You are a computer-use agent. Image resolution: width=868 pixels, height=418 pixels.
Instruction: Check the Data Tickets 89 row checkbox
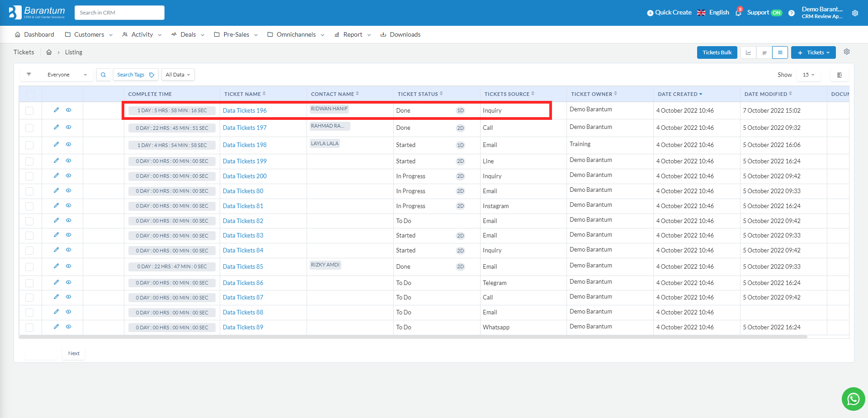[29, 328]
